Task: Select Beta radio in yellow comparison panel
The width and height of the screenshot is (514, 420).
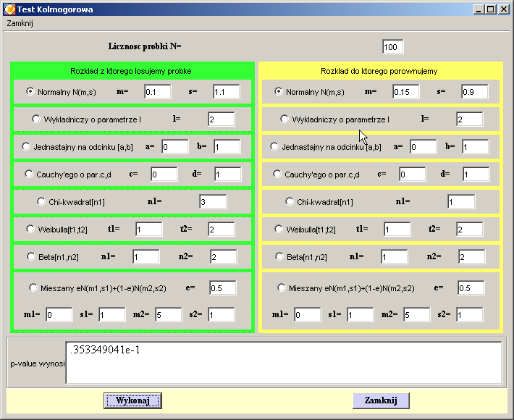Action: 279,256
